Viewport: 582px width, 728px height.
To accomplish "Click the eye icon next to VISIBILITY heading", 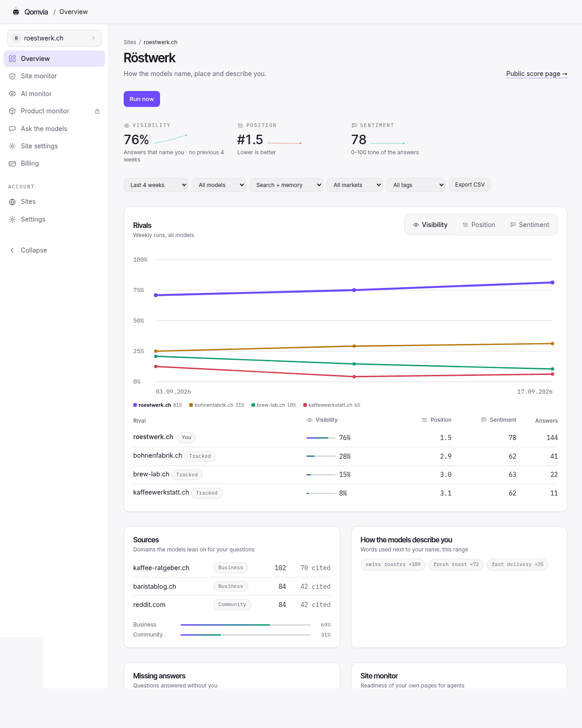I will tap(127, 125).
